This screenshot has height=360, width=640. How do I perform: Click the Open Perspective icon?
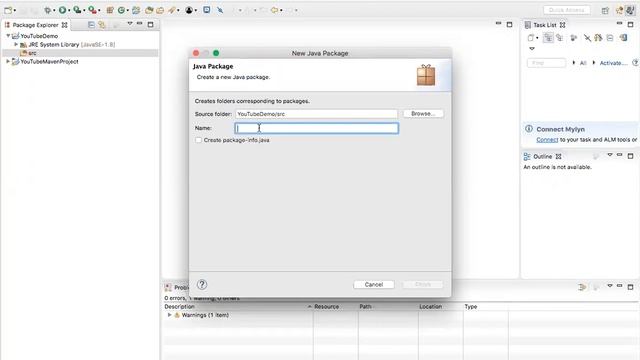click(605, 10)
